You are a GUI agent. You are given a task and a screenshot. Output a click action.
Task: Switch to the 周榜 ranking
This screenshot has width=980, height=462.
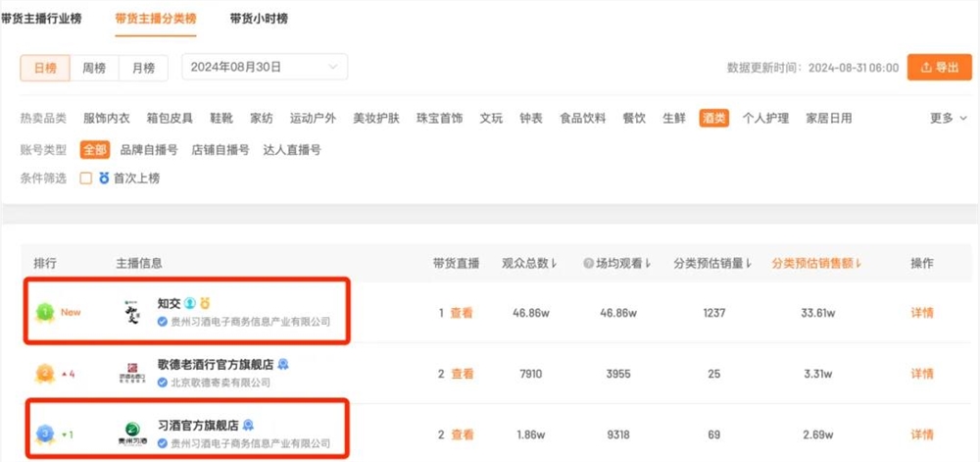coord(94,68)
